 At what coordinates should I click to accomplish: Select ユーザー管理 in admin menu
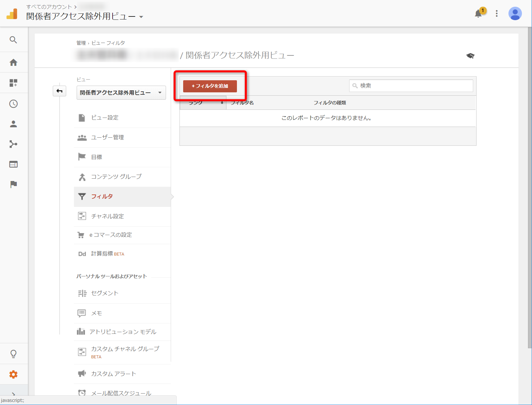tap(108, 137)
